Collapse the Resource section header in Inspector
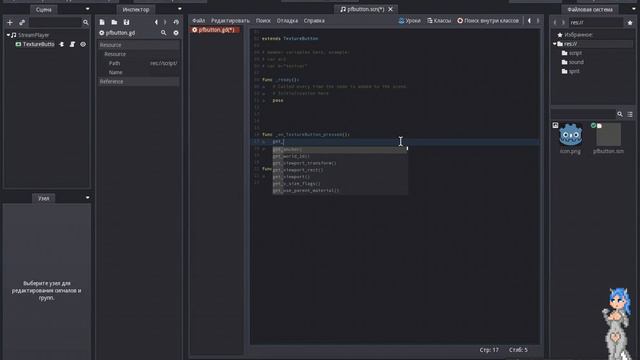Screen dimensions: 640x360 click(139, 45)
